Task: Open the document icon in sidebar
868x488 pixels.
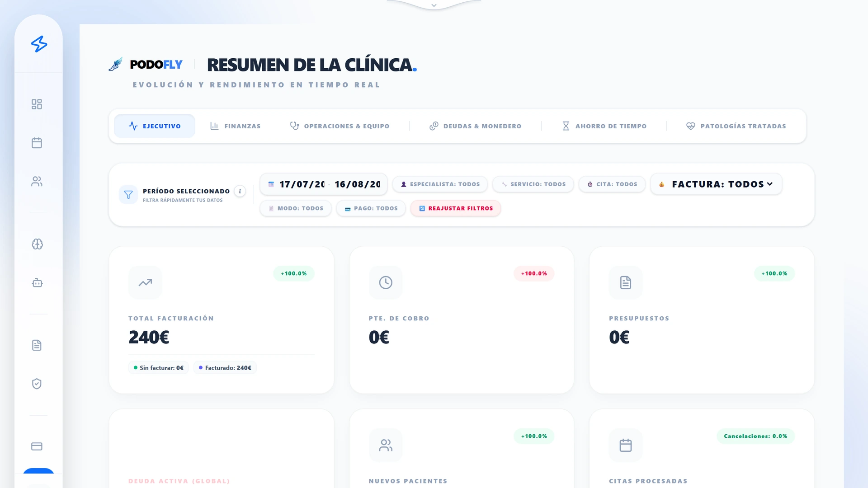Action: [37, 345]
